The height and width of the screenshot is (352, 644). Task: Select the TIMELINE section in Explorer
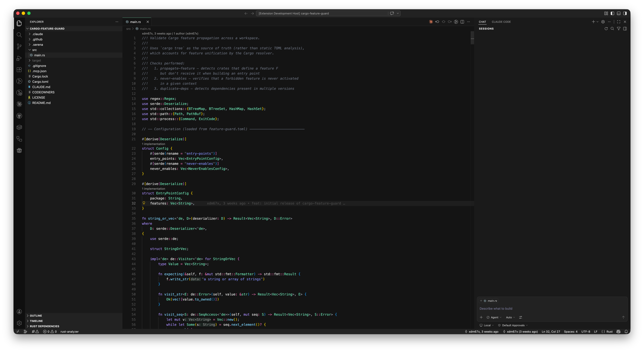[36, 321]
